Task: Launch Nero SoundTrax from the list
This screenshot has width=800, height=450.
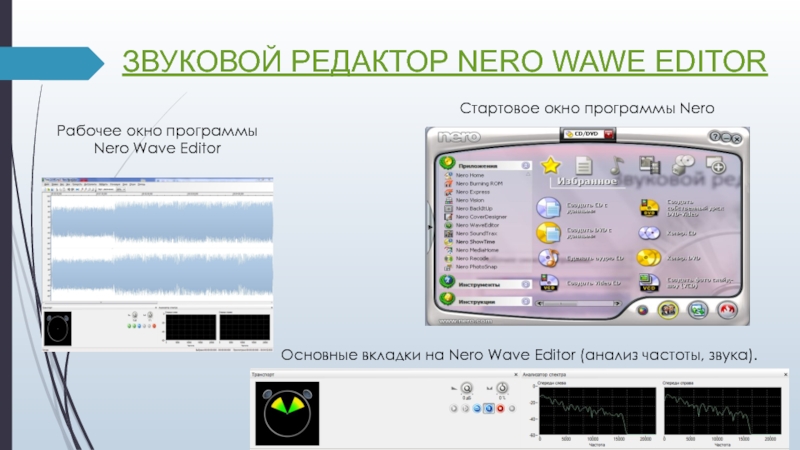Action: tap(476, 233)
